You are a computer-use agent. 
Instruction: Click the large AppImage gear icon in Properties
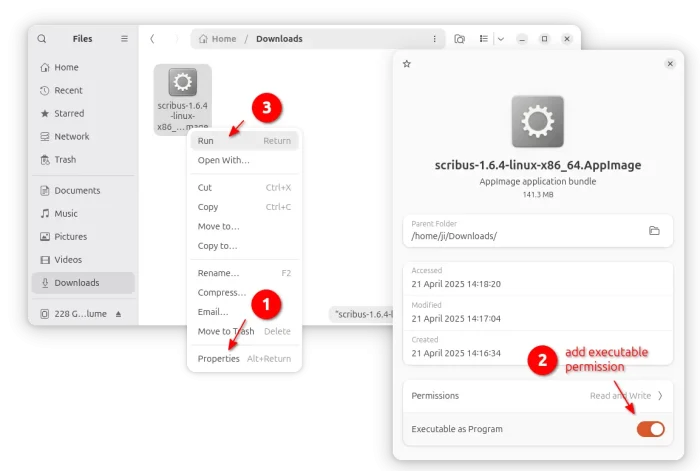[538, 121]
